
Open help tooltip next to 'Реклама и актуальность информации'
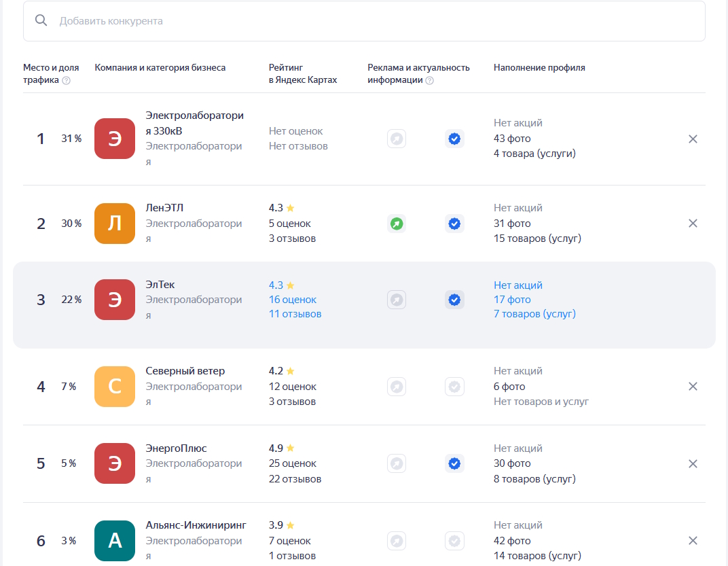pos(430,80)
